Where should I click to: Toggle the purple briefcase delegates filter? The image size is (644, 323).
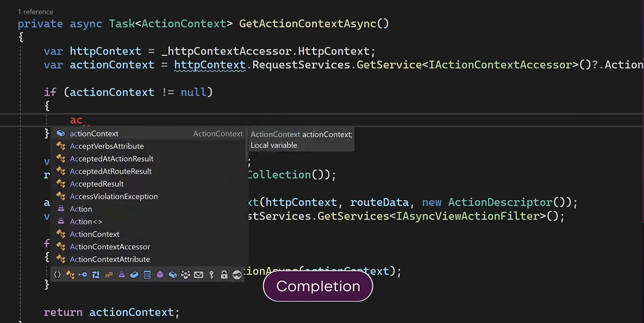(121, 275)
